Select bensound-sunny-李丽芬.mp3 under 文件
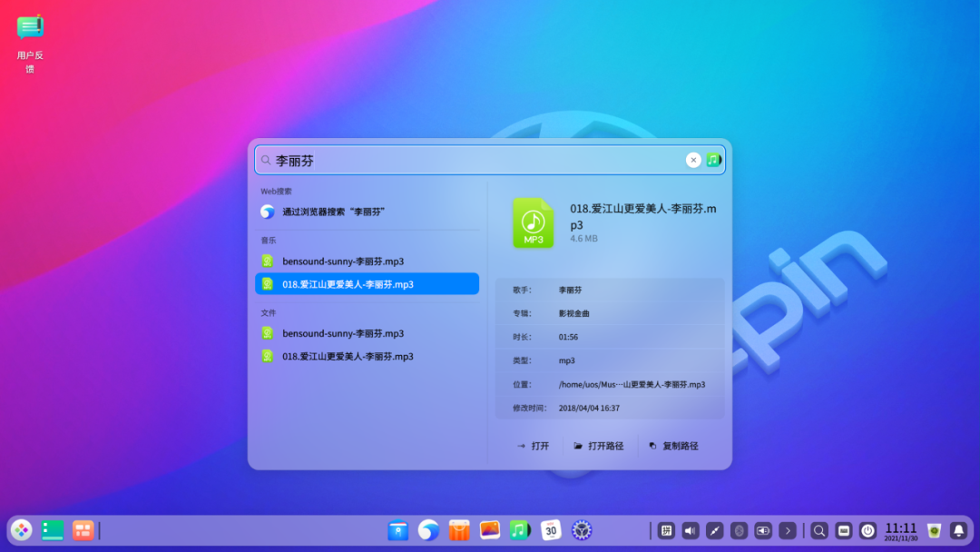Viewport: 980px width, 552px height. (x=367, y=333)
